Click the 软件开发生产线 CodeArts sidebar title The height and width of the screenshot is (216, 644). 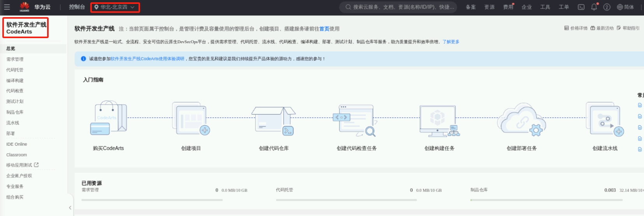pos(26,28)
